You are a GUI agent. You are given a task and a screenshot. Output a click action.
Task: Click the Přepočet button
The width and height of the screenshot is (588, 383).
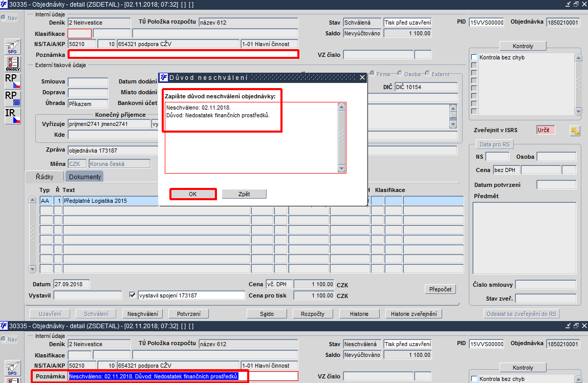pos(440,289)
